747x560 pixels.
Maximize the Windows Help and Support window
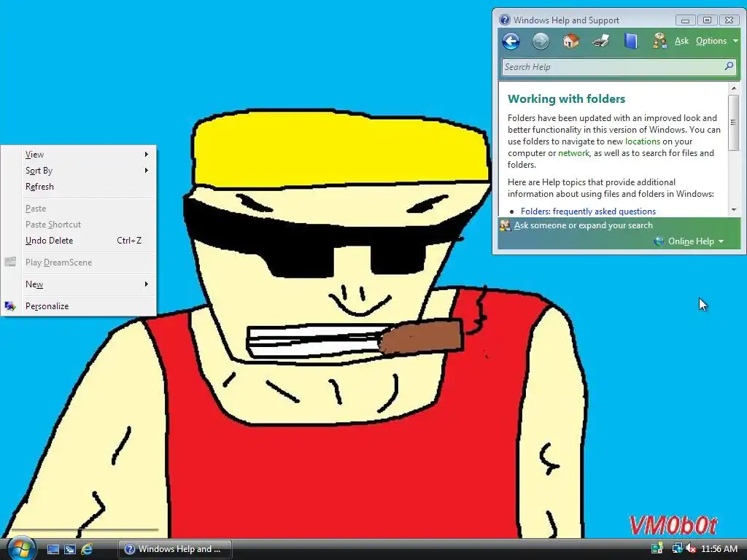[x=707, y=20]
